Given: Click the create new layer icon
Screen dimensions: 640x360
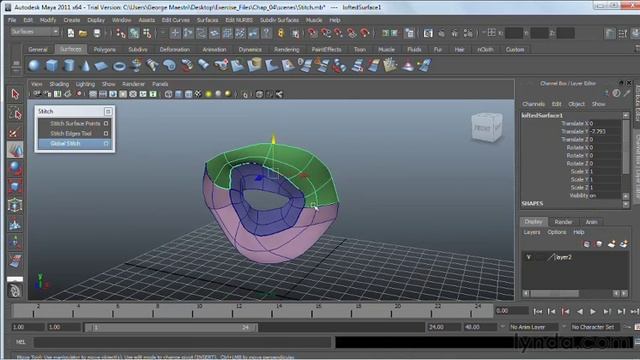Looking at the screenshot, I should [x=611, y=244].
